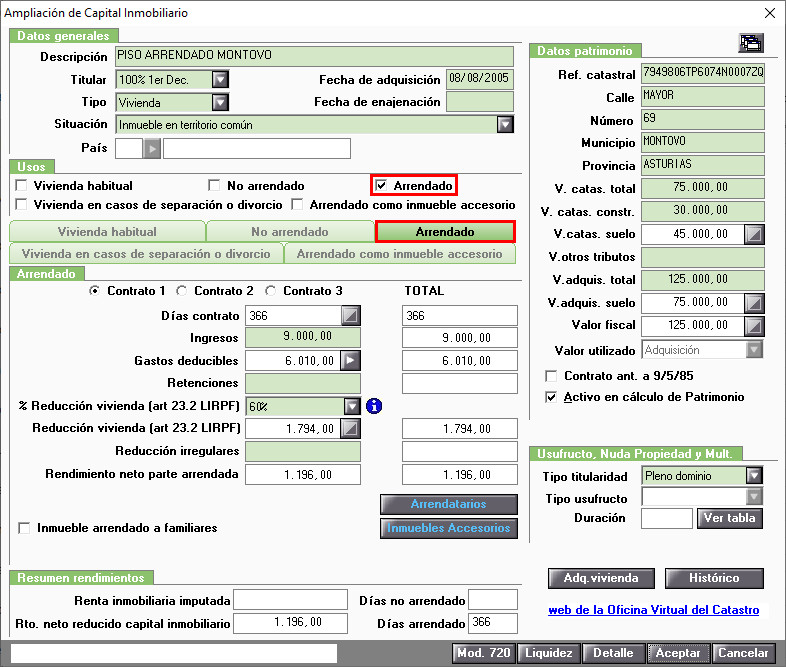Open Arrendado como inmueble accesorio tab

coord(400,254)
